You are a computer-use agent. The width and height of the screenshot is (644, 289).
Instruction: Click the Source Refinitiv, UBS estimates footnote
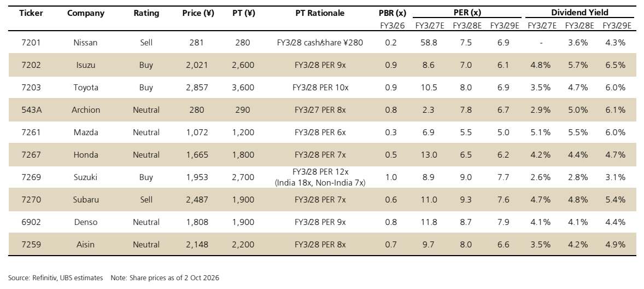tap(55, 278)
